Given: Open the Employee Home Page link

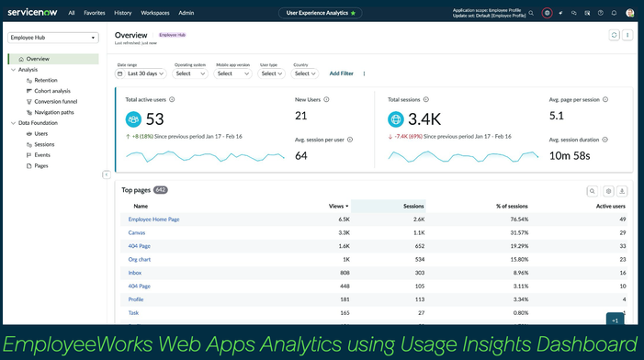Looking at the screenshot, I should tap(153, 219).
